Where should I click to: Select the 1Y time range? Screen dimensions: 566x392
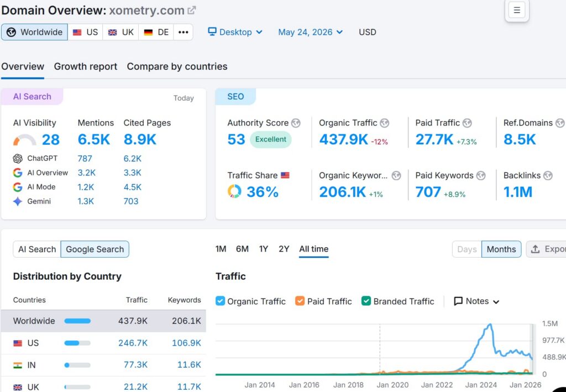click(x=264, y=249)
